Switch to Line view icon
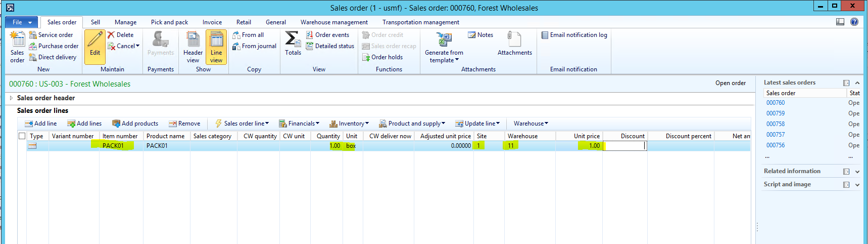The width and height of the screenshot is (868, 244). pos(216,39)
